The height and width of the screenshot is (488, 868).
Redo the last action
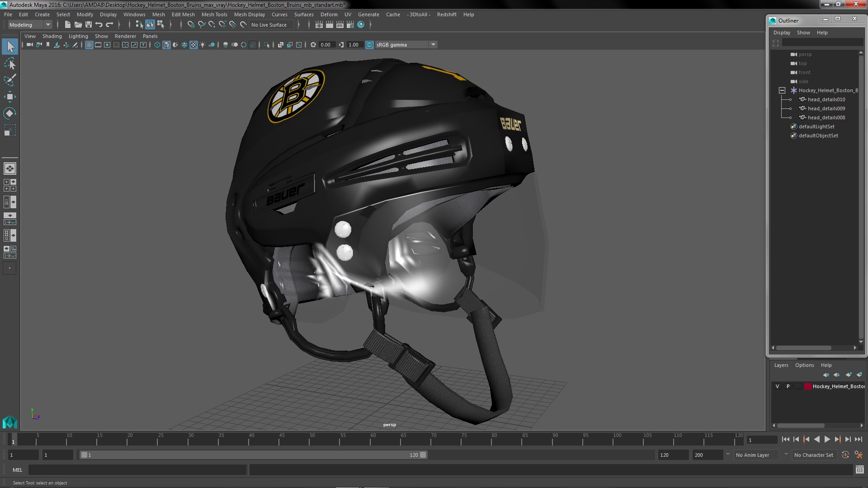pyautogui.click(x=109, y=25)
